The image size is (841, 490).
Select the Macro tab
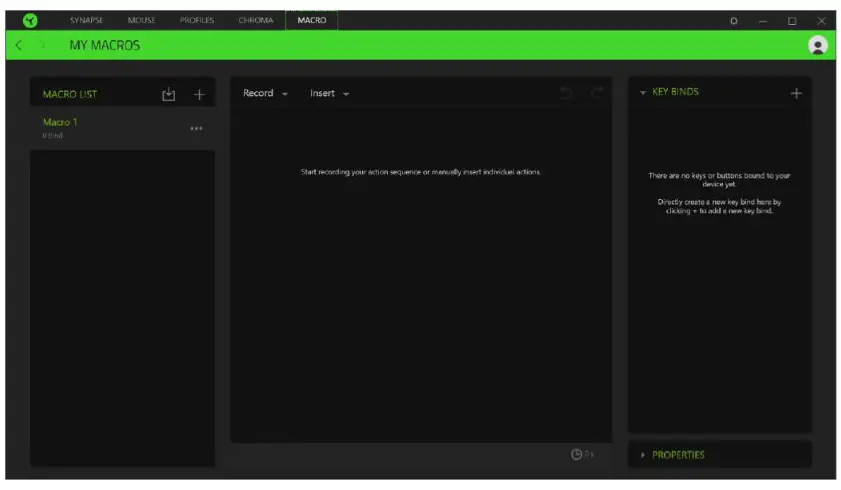tap(312, 20)
